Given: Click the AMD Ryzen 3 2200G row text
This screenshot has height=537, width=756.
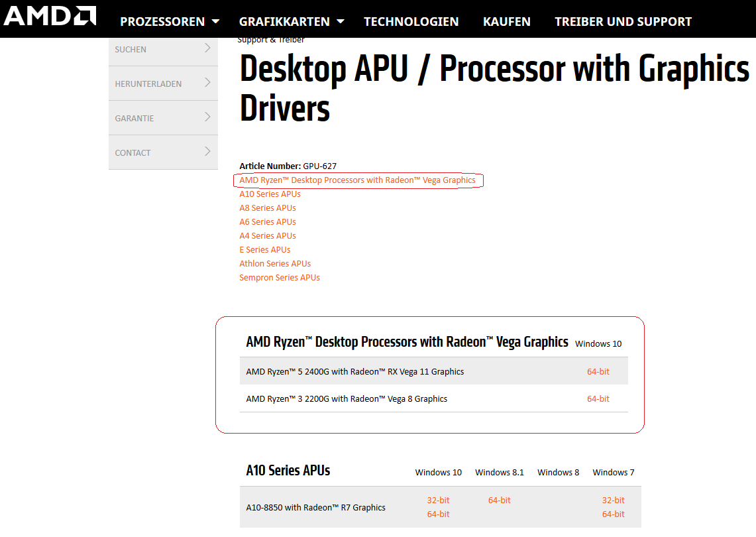Looking at the screenshot, I should (x=347, y=399).
